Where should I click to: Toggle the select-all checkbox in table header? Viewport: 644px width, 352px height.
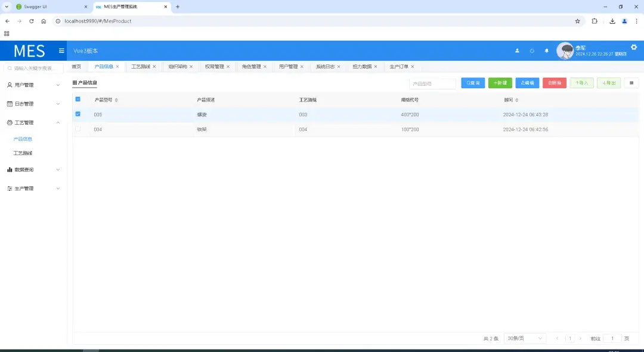point(77,99)
